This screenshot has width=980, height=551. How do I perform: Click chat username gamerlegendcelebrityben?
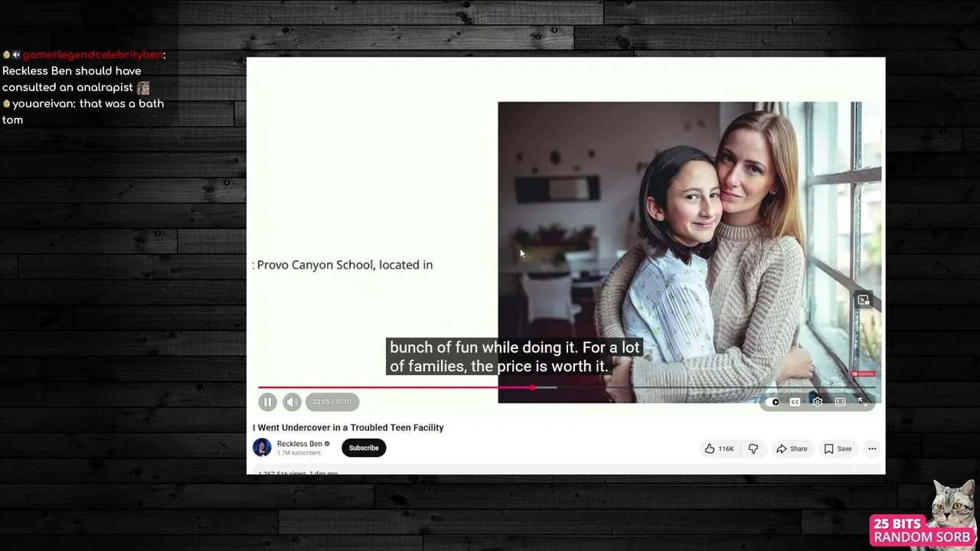[93, 54]
